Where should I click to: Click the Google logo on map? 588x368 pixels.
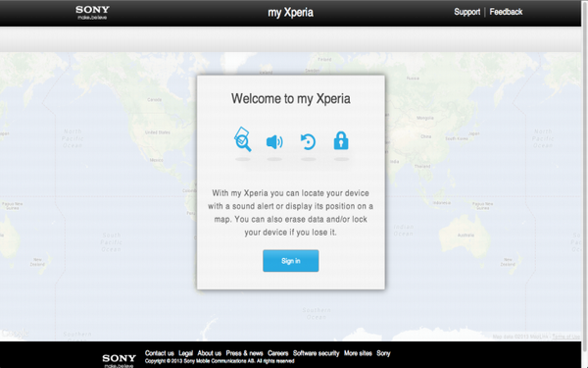(x=15, y=333)
